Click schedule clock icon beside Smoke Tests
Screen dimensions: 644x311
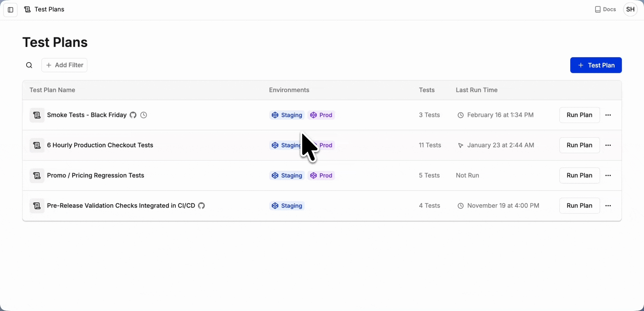point(143,115)
